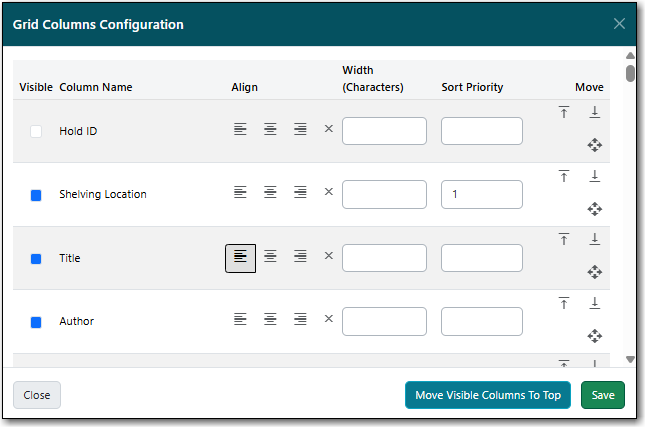This screenshot has height=427, width=645.
Task: Click Hold ID width input field
Action: pyautogui.click(x=384, y=131)
